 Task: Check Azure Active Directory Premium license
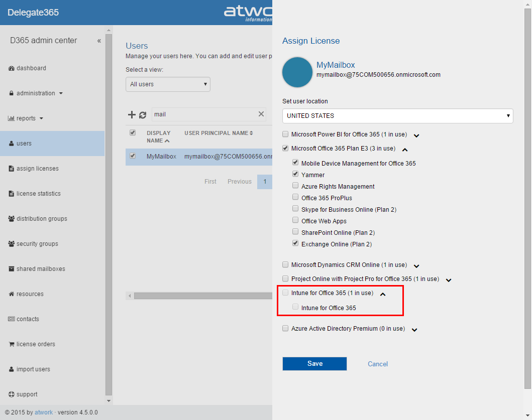click(x=285, y=328)
